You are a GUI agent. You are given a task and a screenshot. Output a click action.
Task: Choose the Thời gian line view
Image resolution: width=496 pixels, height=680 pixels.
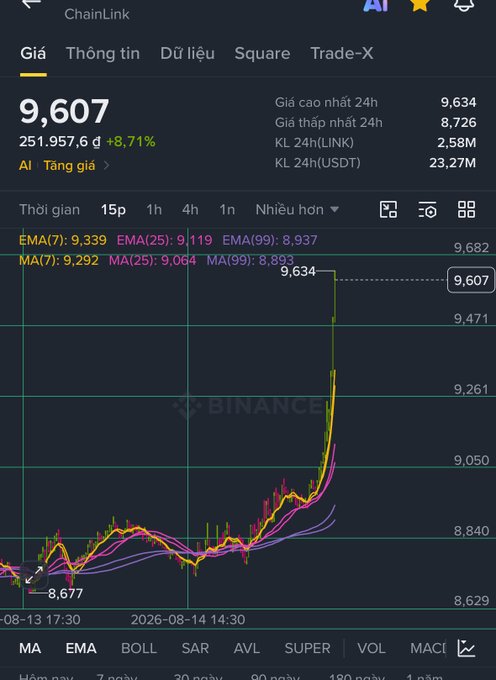(49, 210)
